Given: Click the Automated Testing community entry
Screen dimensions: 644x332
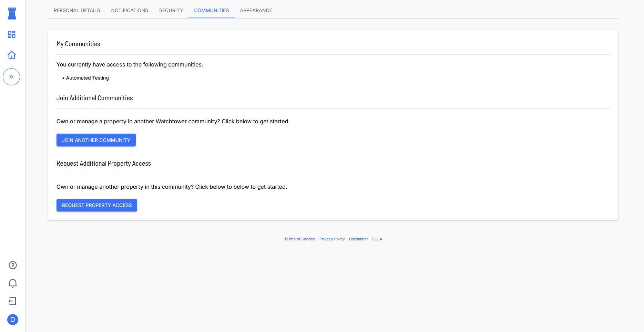Looking at the screenshot, I should pos(87,78).
